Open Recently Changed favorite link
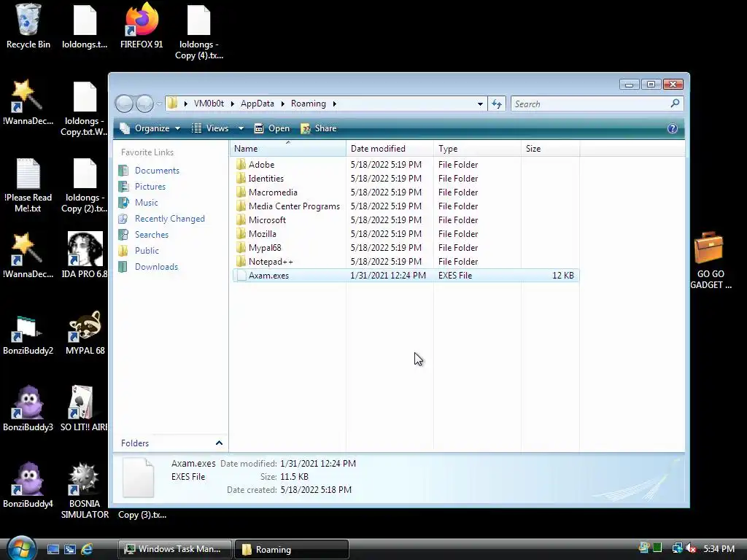The height and width of the screenshot is (560, 747). click(169, 219)
